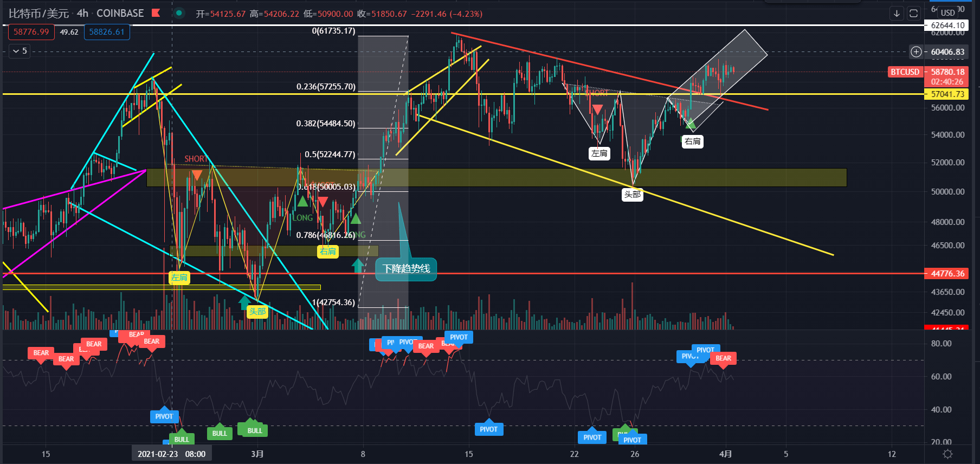The image size is (980, 464).
Task: Click the 80.00 RSI scale label
Action: coord(942,344)
